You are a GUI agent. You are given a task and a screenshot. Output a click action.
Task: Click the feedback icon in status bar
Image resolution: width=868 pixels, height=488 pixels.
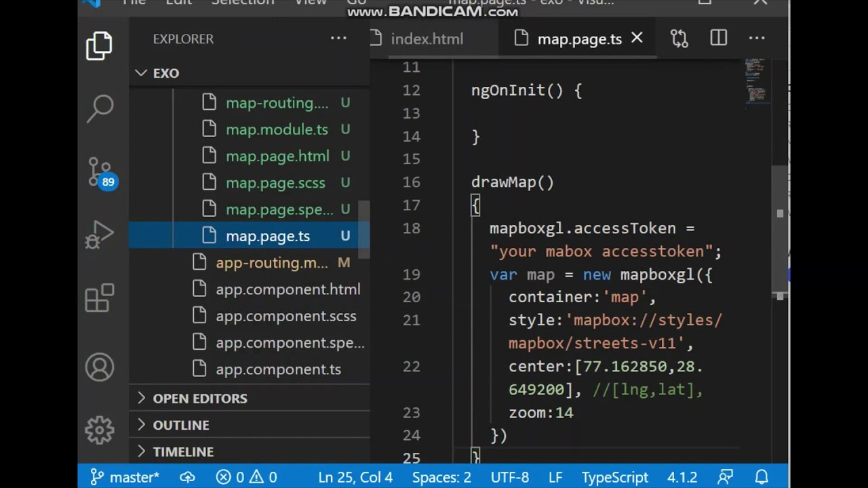pos(726,477)
